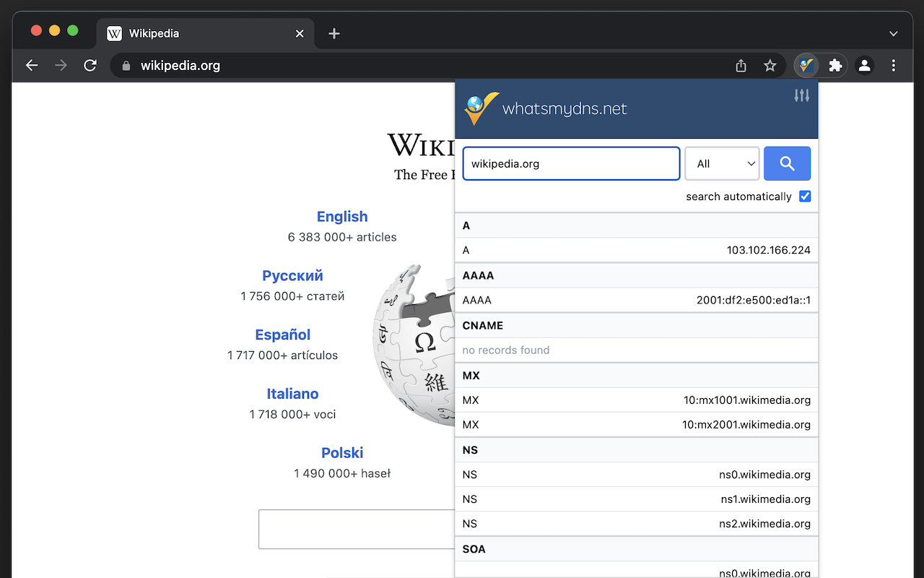Screen dimensions: 924x578
Task: Click the whatsmydns extension icon in the toolbar
Action: point(807,65)
